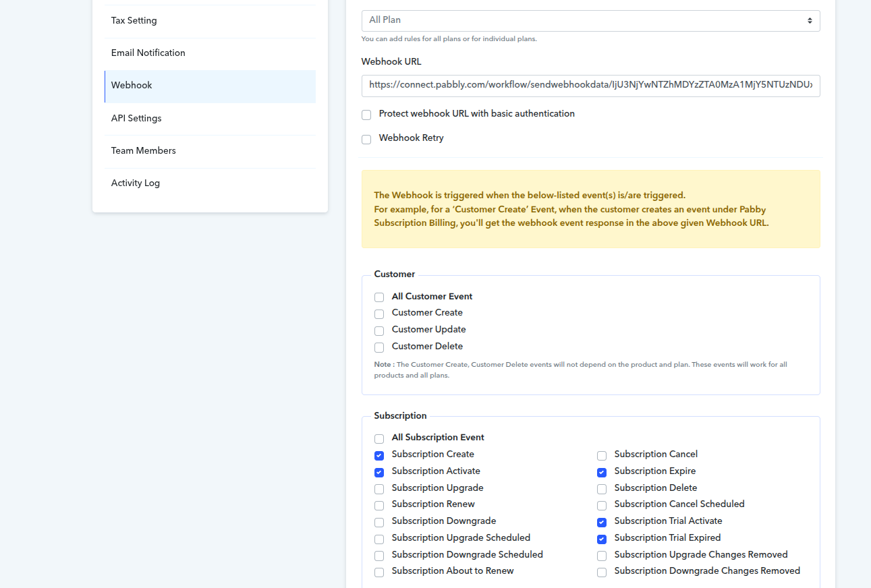The image size is (871, 588).
Task: Check Subscription Upgrade box
Action: pos(379,489)
